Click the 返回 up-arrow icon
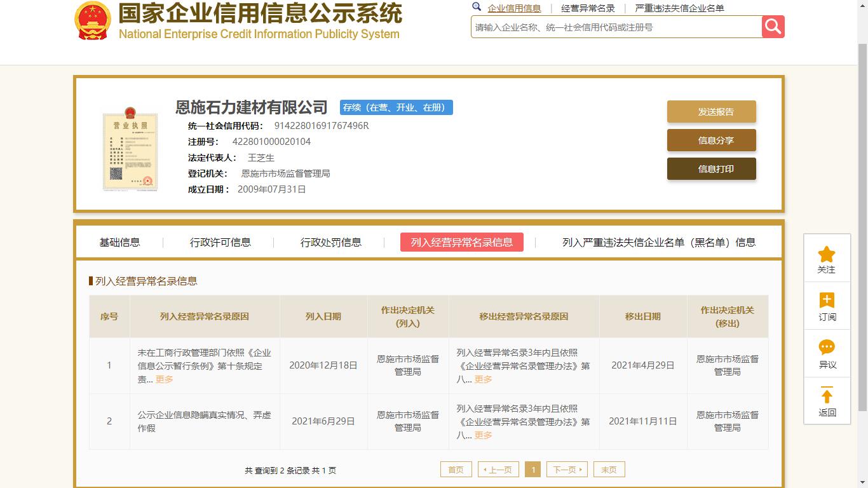This screenshot has height=488, width=868. click(827, 395)
